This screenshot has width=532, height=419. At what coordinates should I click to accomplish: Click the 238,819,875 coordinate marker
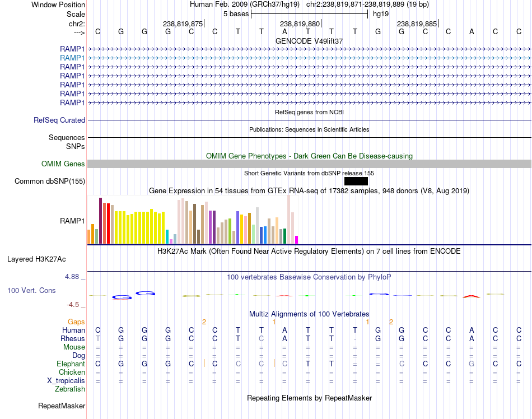[183, 24]
